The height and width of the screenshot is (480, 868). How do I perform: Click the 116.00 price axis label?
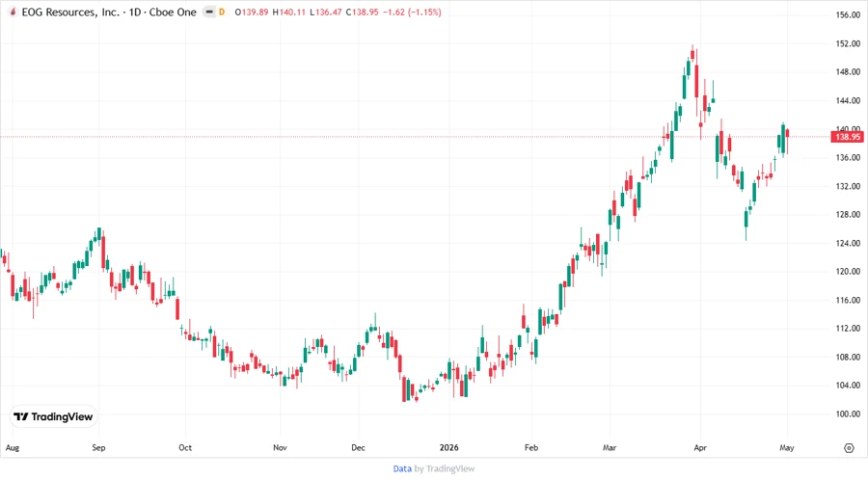[848, 301]
